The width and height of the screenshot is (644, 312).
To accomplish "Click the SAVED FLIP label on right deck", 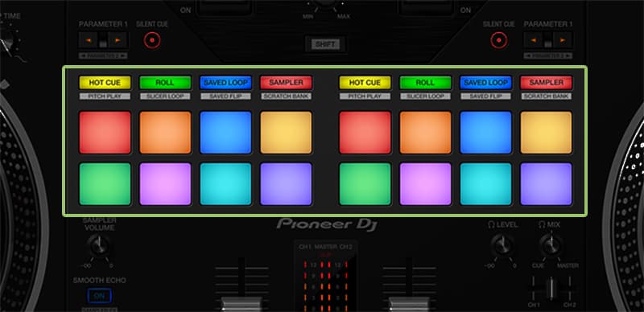I will pyautogui.click(x=486, y=96).
